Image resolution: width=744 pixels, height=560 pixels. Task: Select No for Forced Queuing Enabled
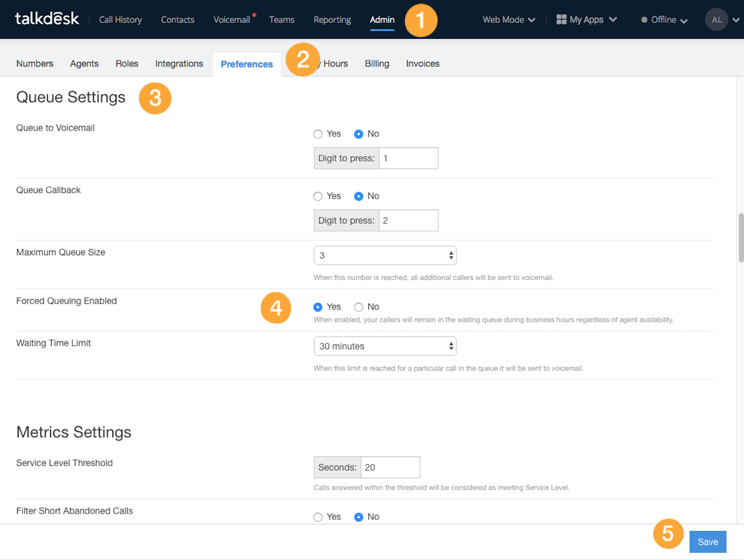pyautogui.click(x=358, y=306)
